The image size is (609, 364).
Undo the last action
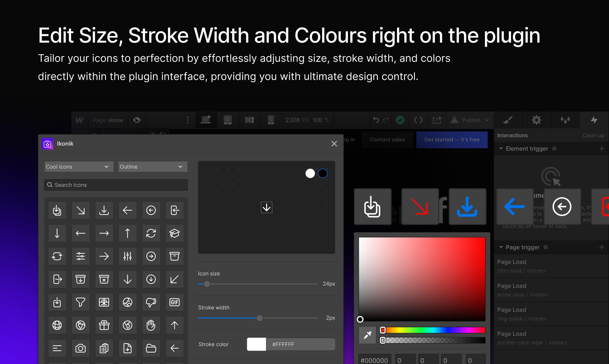pyautogui.click(x=376, y=120)
